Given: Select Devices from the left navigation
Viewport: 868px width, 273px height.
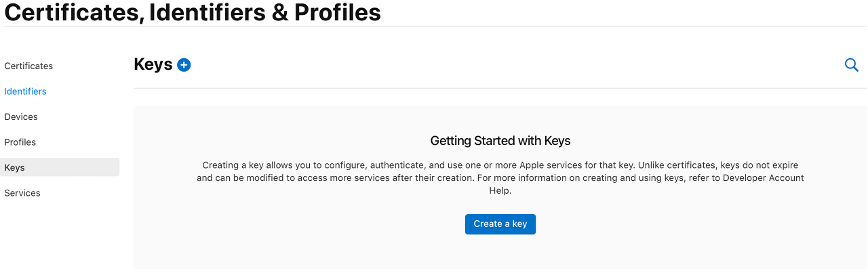Looking at the screenshot, I should point(21,117).
